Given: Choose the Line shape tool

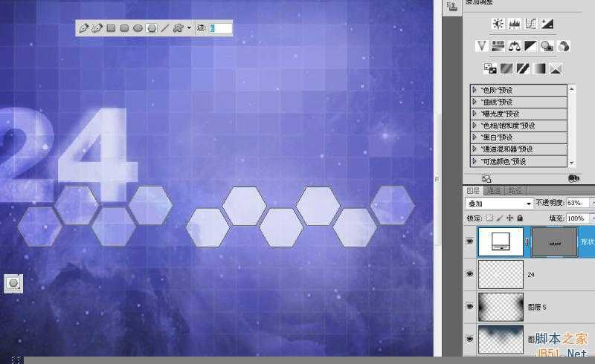Looking at the screenshot, I should [x=164, y=28].
